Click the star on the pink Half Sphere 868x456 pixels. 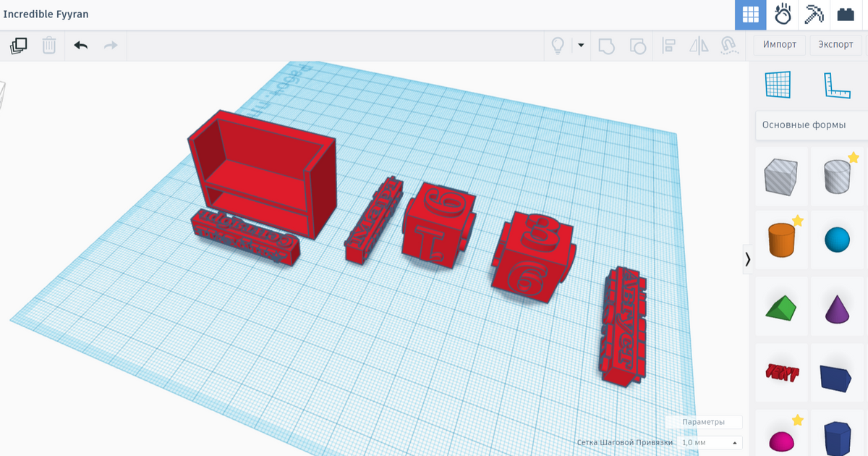[x=798, y=420]
